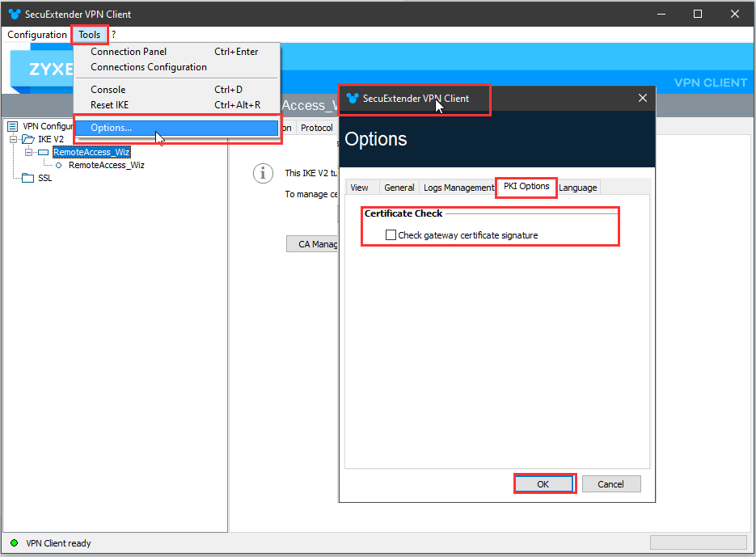
Task: Switch to the Logs Management tab
Action: coord(458,188)
